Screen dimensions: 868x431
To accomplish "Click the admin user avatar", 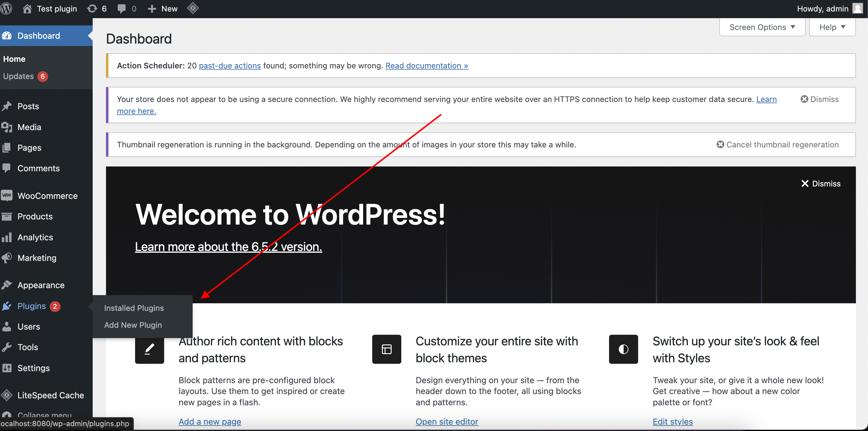I will 857,8.
